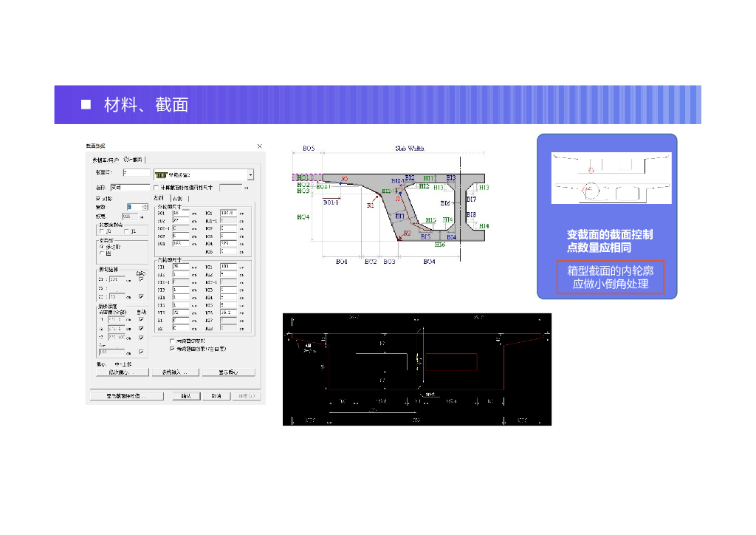Click the 显示质心 button
The width and height of the screenshot is (756, 535).
pyautogui.click(x=229, y=372)
